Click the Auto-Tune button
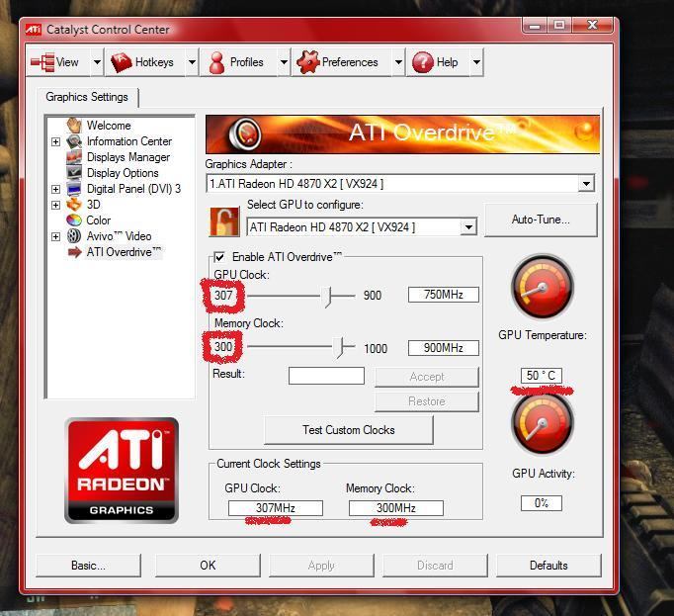This screenshot has height=616, width=674. pyautogui.click(x=541, y=220)
